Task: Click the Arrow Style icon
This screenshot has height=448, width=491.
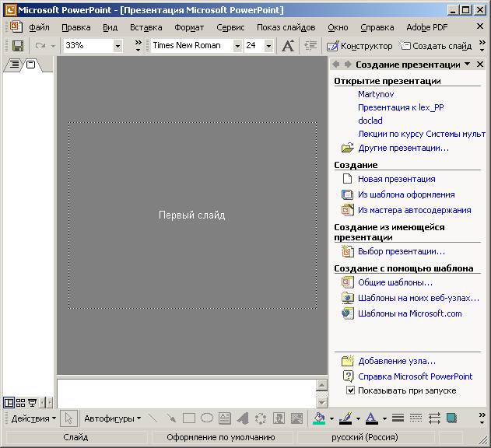Action: (434, 418)
